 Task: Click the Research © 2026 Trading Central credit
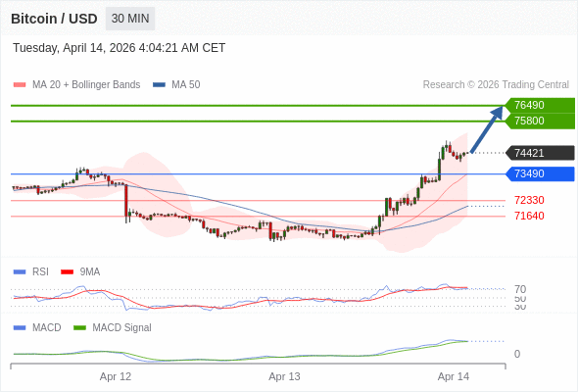coord(496,85)
